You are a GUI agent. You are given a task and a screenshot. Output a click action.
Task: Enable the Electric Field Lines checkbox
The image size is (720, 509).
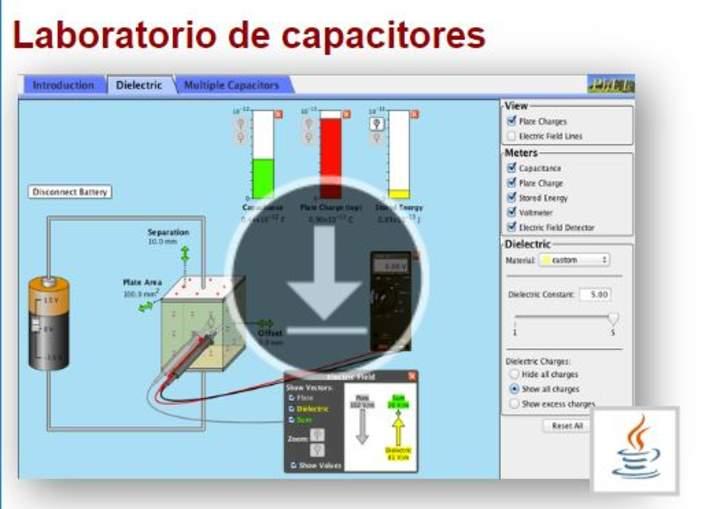(513, 136)
